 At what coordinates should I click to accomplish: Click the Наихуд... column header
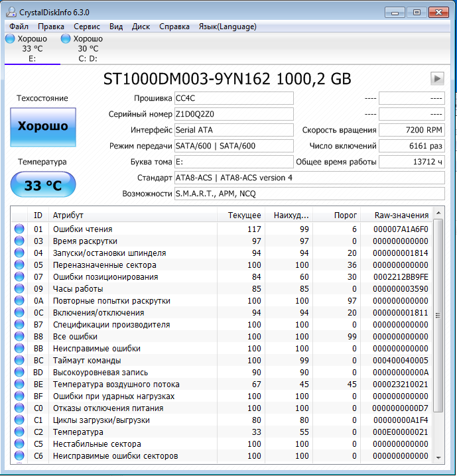[289, 215]
